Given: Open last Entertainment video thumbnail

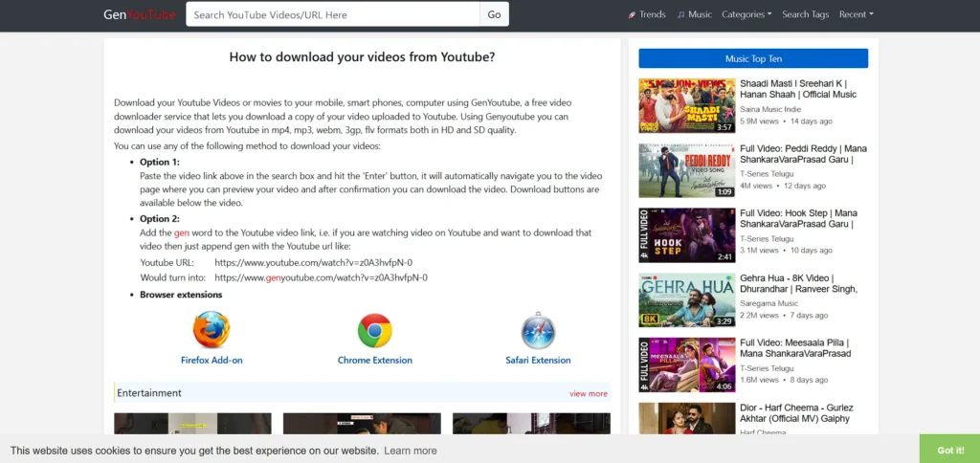Looking at the screenshot, I should 531,424.
